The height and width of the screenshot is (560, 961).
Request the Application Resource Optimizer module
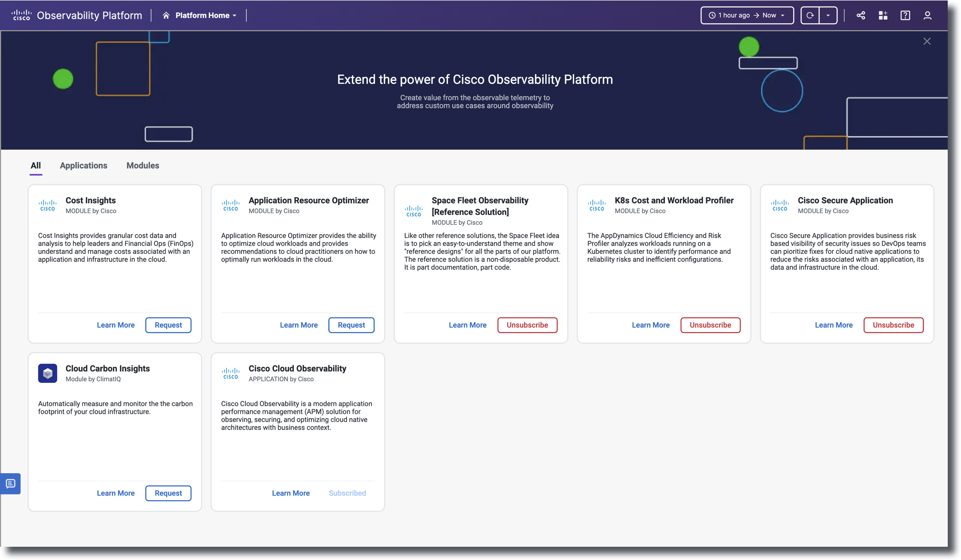coord(351,325)
